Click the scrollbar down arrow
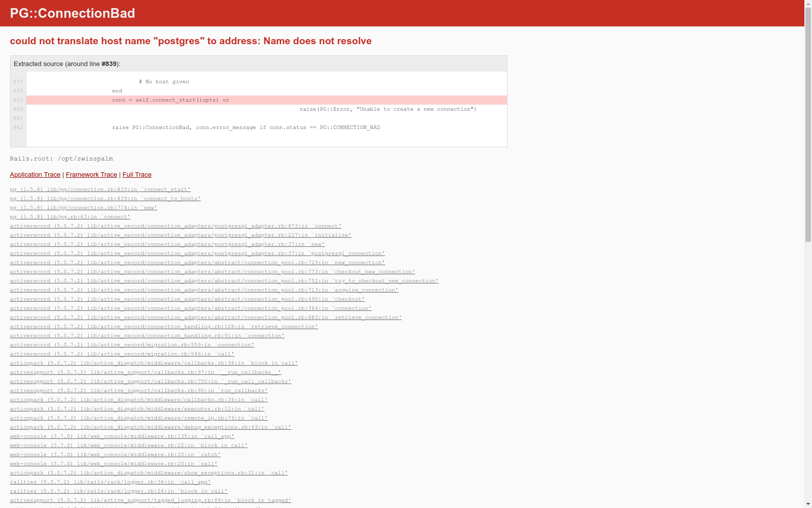This screenshot has width=812, height=508. click(x=808, y=504)
